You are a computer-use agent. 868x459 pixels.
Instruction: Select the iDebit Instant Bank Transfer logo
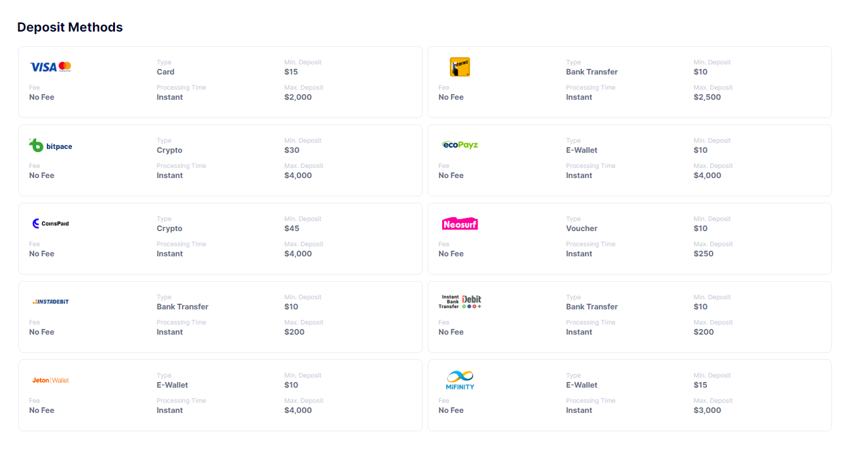point(460,302)
